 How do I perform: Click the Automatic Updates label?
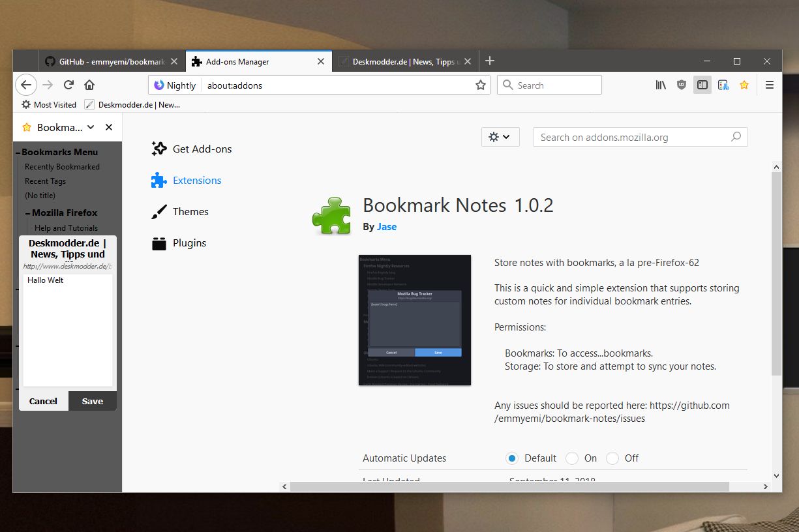coord(404,458)
